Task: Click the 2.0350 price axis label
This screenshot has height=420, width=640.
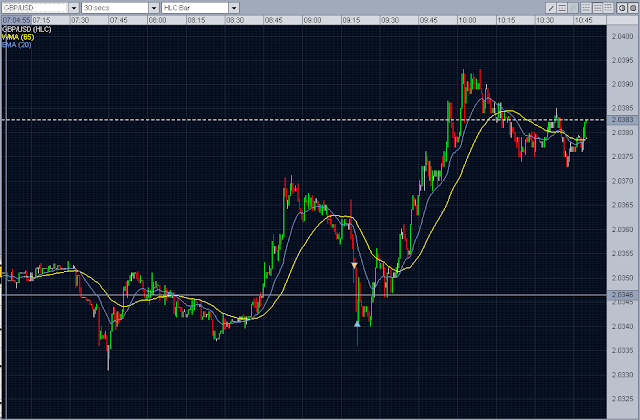Action: [x=622, y=278]
